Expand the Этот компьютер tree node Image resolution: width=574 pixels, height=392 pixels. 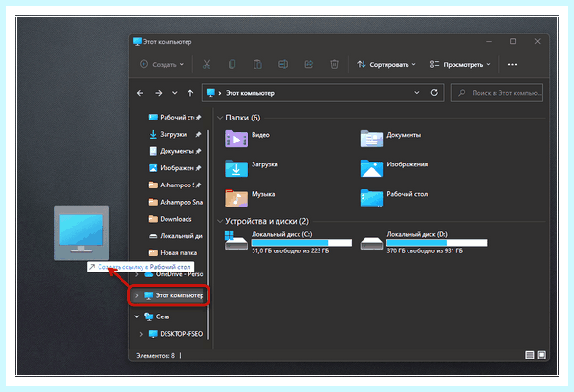(137, 295)
